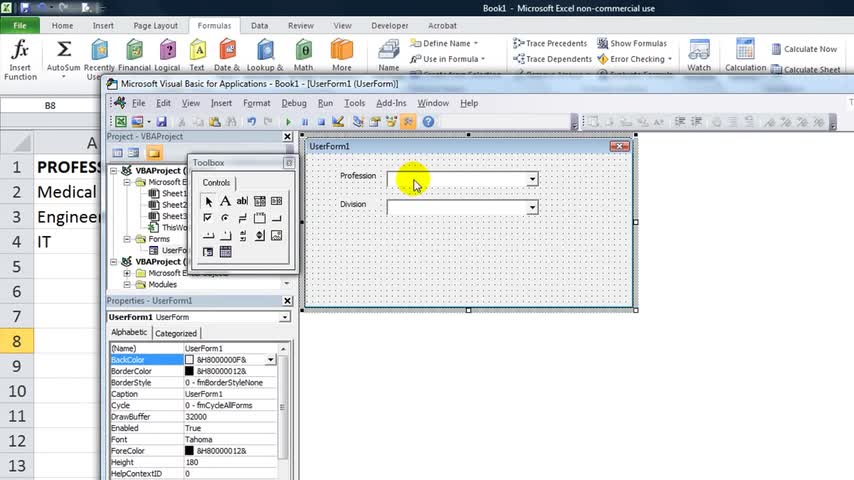Select the ToggleButton control in Toolbox

tap(242, 218)
